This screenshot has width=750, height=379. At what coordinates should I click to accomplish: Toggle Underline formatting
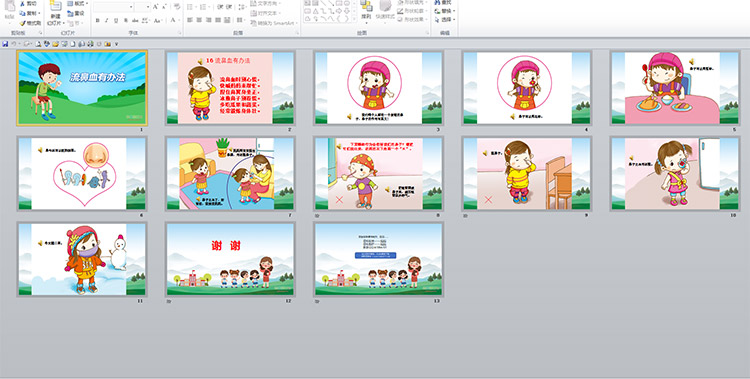point(116,21)
